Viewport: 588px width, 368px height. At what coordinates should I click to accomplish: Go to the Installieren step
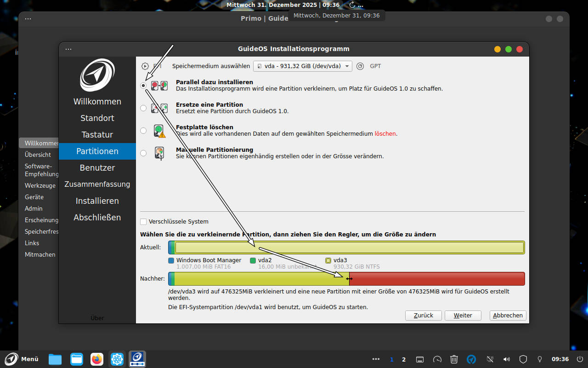(x=97, y=201)
